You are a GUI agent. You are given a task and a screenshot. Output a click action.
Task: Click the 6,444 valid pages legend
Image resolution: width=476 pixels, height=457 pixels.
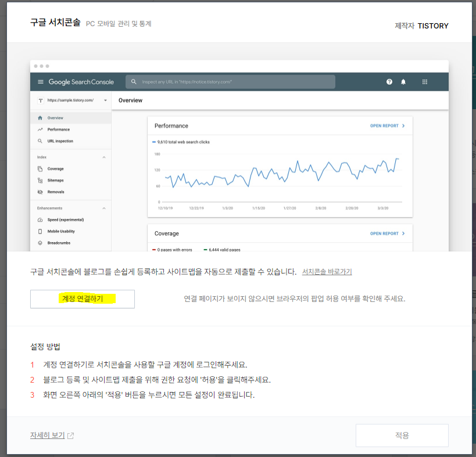point(222,250)
